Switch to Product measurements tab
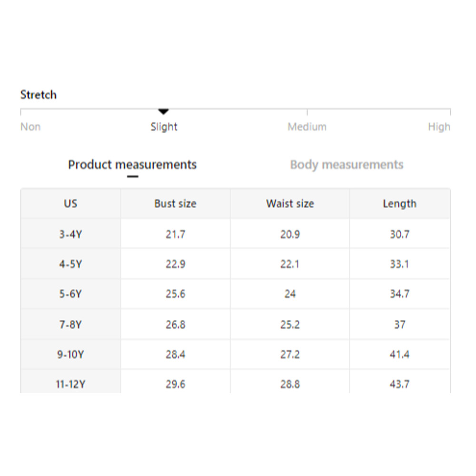Viewport: 476px width, 476px height. [x=132, y=165]
